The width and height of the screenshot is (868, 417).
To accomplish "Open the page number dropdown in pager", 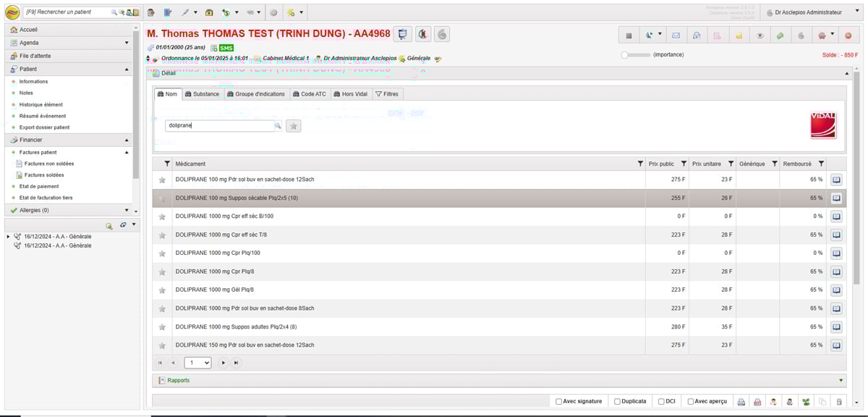I will (x=197, y=363).
